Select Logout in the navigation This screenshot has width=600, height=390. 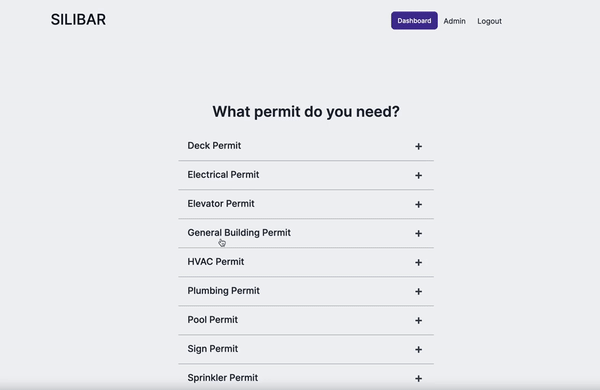click(x=489, y=21)
